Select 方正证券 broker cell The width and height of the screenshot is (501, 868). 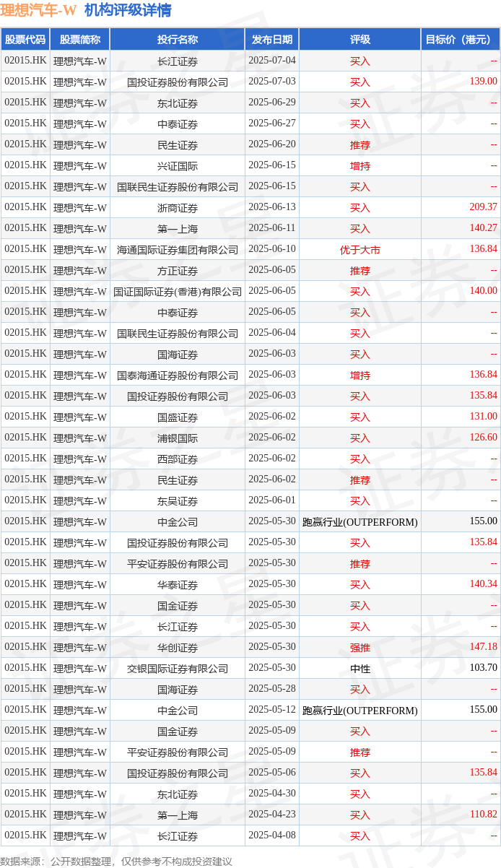[178, 270]
